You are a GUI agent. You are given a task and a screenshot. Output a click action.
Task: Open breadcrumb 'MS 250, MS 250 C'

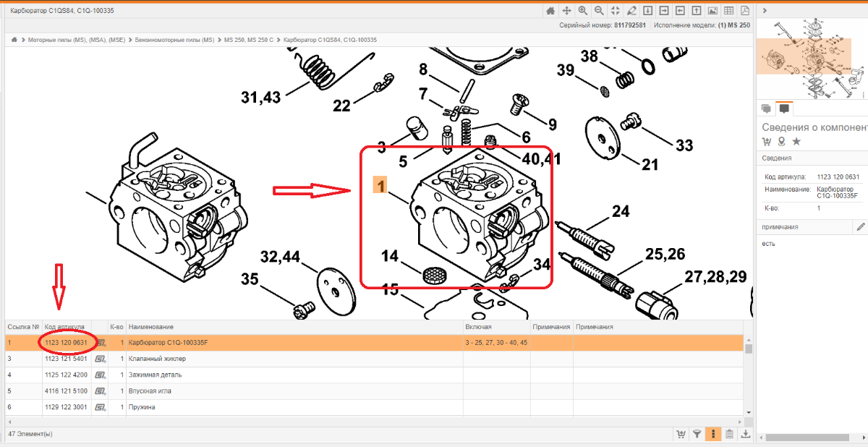(249, 39)
